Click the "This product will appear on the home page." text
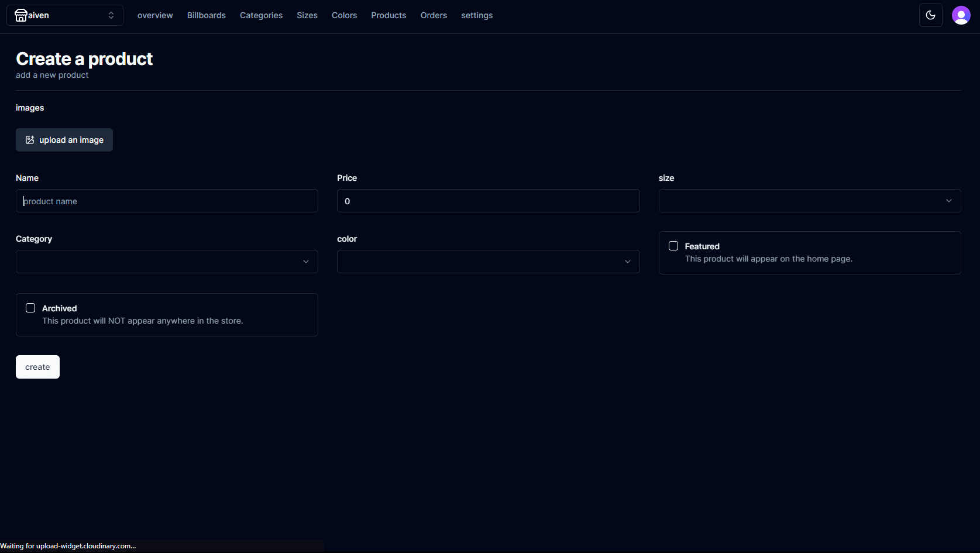Image resolution: width=980 pixels, height=553 pixels. pyautogui.click(x=768, y=259)
